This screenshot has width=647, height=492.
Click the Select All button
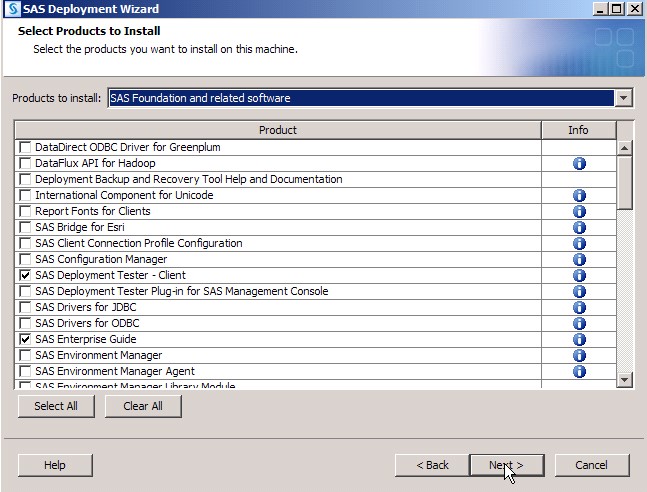coord(56,406)
